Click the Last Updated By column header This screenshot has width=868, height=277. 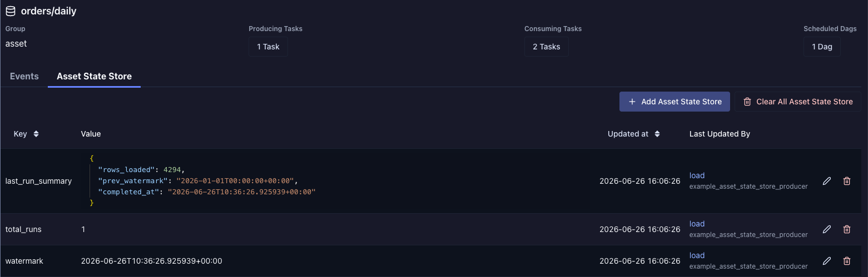point(720,134)
